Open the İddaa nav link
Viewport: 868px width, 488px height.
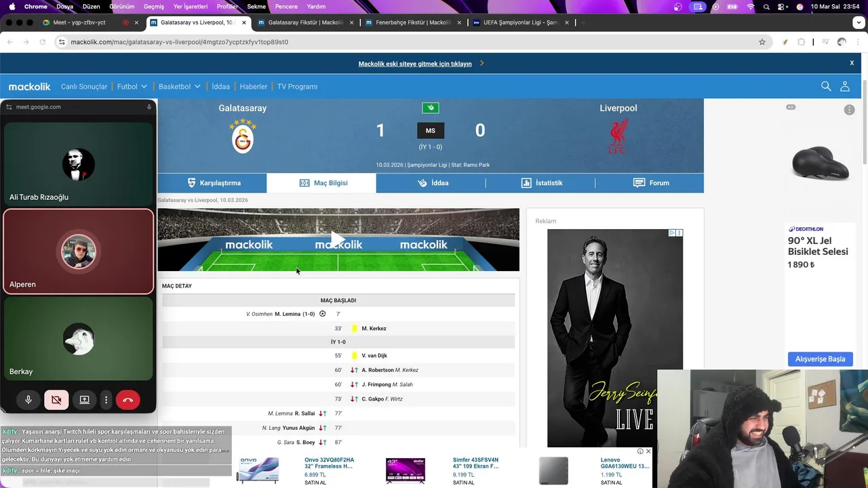click(220, 87)
